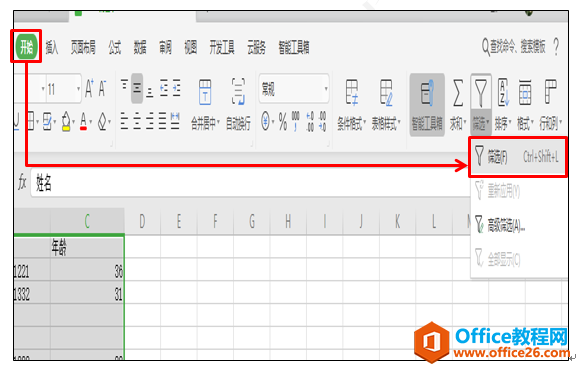The width and height of the screenshot is (577, 370).
Task: Click the fx insert function button
Action: click(x=22, y=183)
